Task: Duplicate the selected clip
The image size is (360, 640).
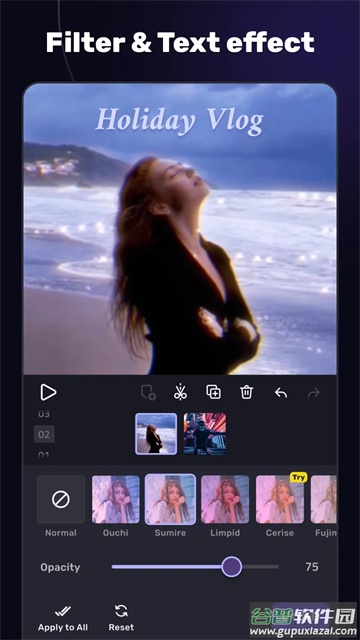Action: (x=213, y=392)
